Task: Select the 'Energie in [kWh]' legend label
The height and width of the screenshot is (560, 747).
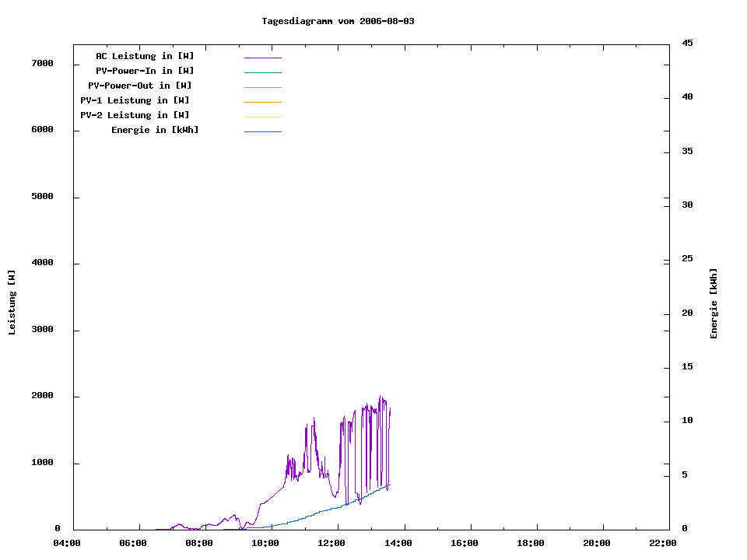Action: 155,130
